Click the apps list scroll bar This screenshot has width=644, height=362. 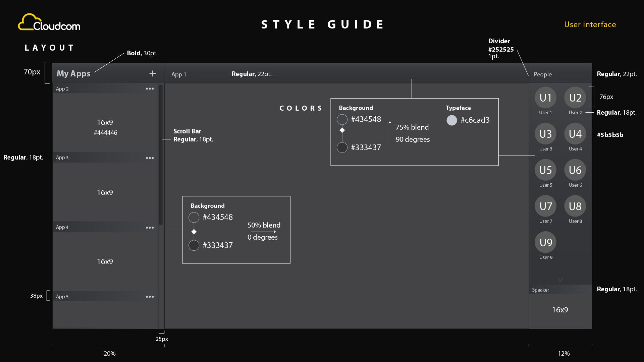point(161,154)
